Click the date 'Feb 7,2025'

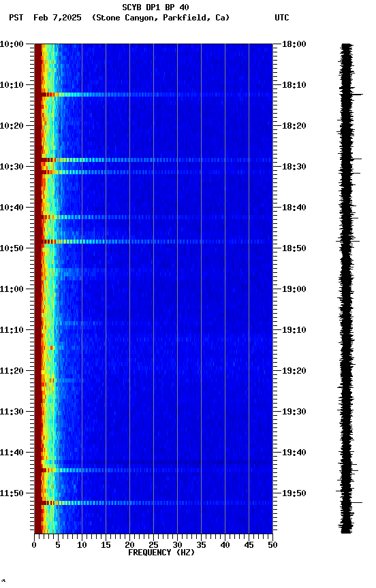pos(57,18)
